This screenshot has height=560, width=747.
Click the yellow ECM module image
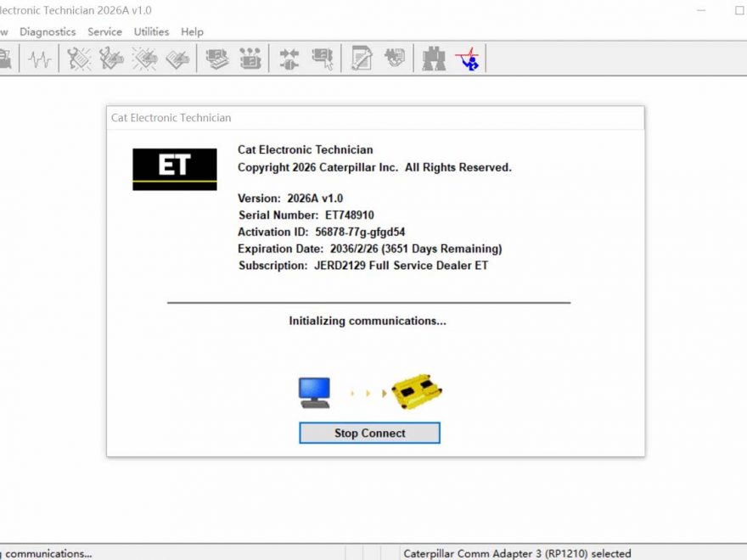tap(417, 391)
